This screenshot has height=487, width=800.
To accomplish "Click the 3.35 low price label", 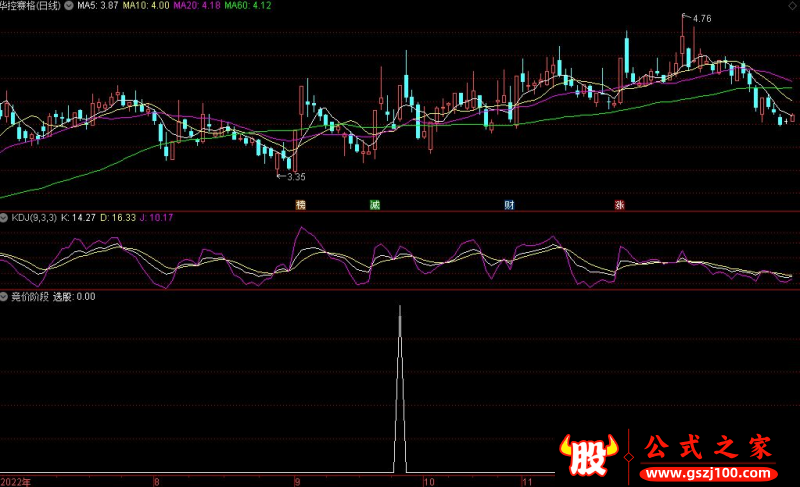I will pos(296,177).
